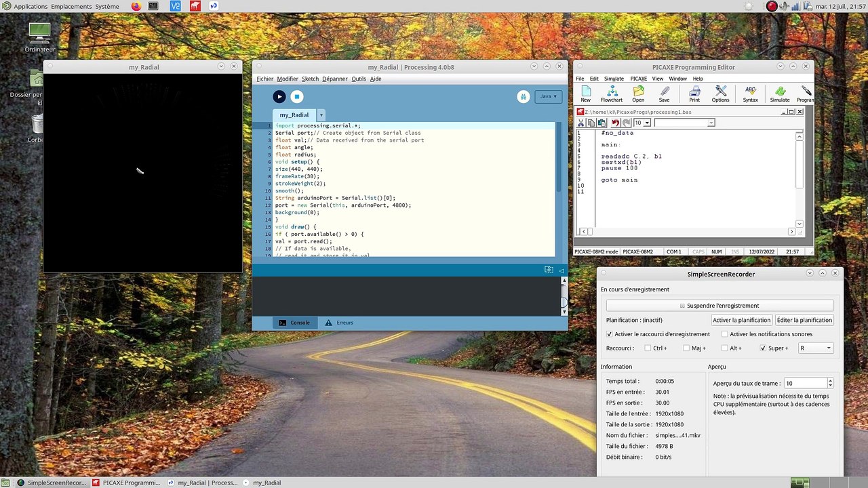The image size is (868, 488).
Task: Open the tab arrow menu next to my_Radial
Action: (321, 115)
